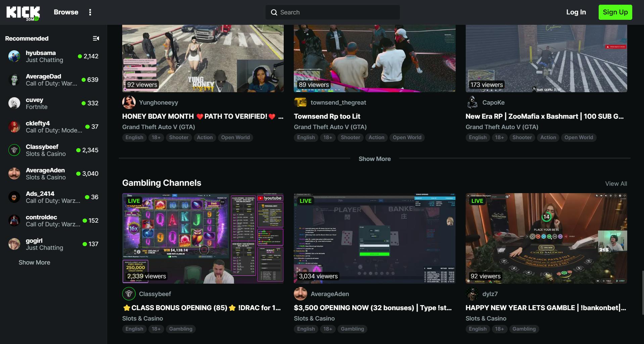Image resolution: width=644 pixels, height=344 pixels.
Task: Open AverageAden's avatar under stream card
Action: tap(301, 294)
